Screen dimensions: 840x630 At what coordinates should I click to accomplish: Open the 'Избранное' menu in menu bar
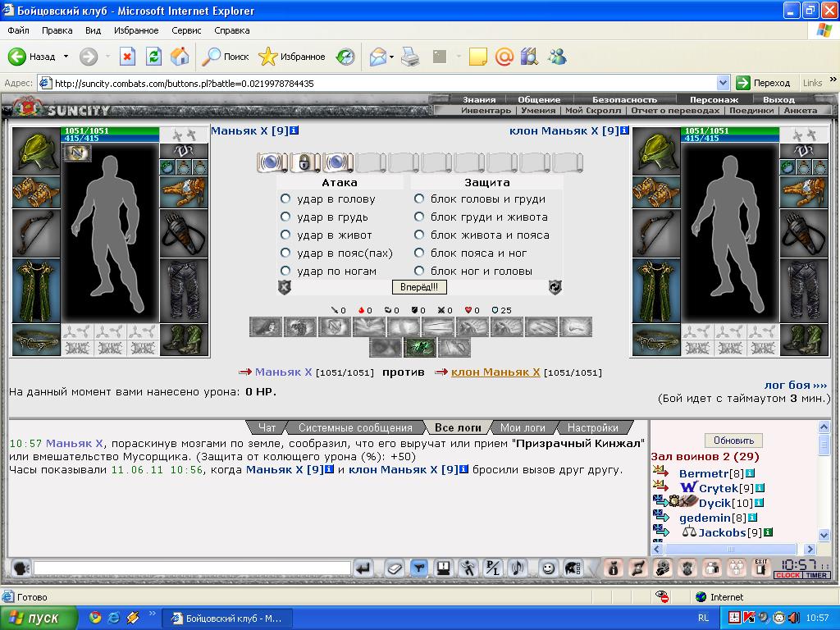136,30
